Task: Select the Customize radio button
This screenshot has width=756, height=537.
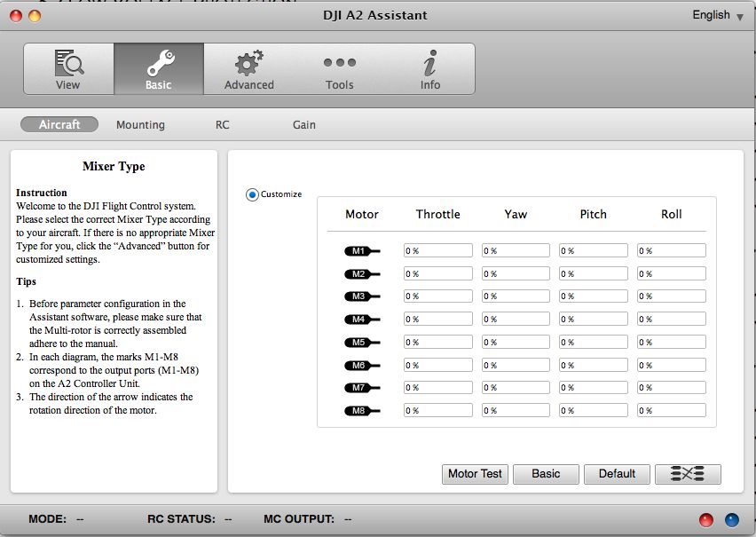Action: point(252,194)
